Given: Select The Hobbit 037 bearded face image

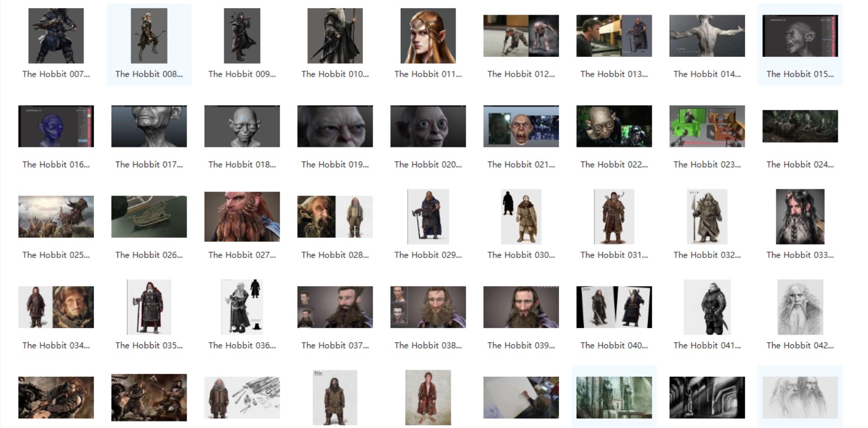Looking at the screenshot, I should (x=335, y=307).
